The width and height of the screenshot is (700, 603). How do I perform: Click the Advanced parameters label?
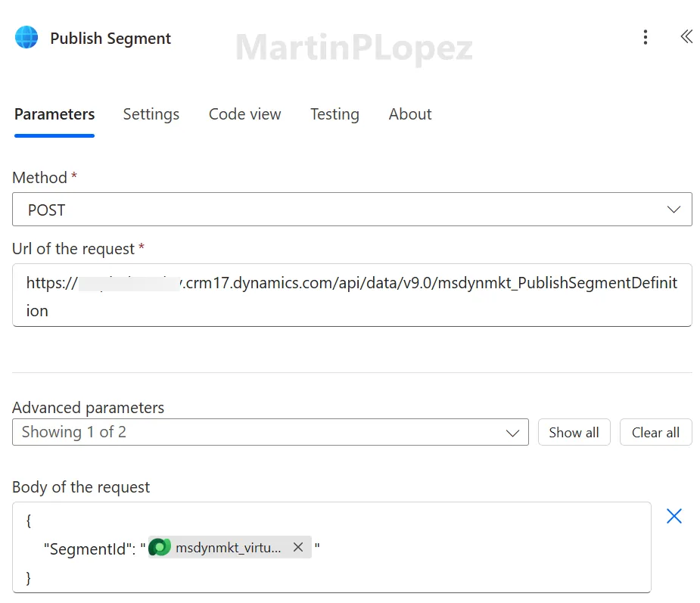click(89, 408)
